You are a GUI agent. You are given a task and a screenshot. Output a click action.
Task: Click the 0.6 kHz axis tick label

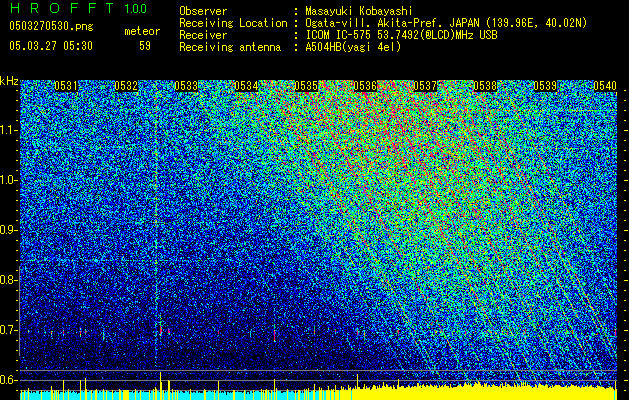[x=8, y=380]
